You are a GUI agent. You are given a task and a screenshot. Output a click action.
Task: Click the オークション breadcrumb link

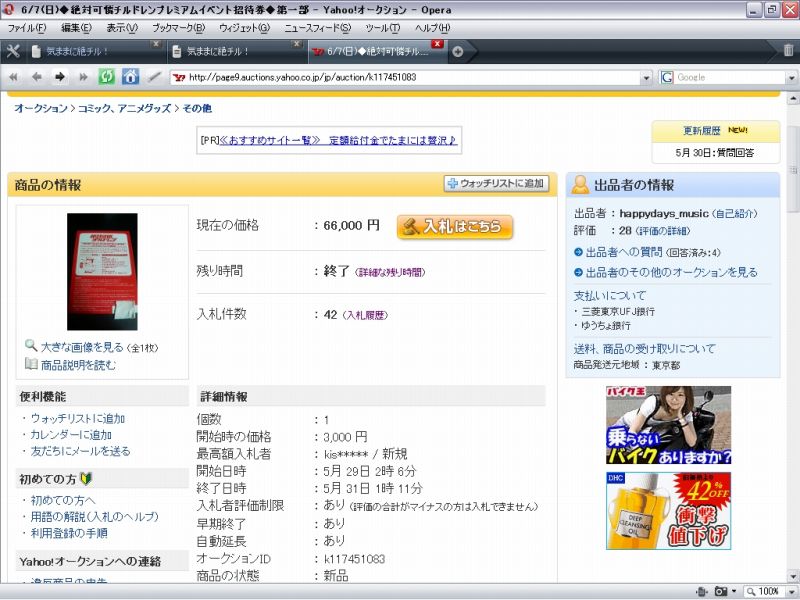pyautogui.click(x=41, y=108)
